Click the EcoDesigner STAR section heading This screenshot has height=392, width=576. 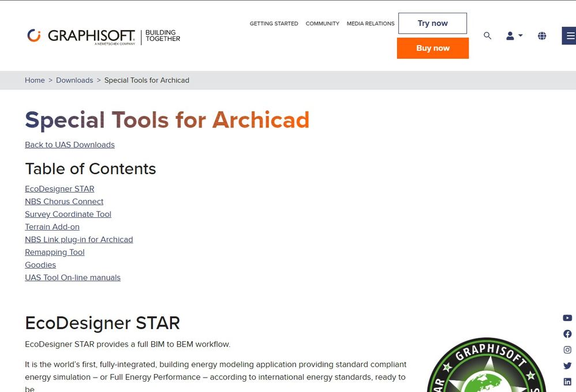point(103,323)
